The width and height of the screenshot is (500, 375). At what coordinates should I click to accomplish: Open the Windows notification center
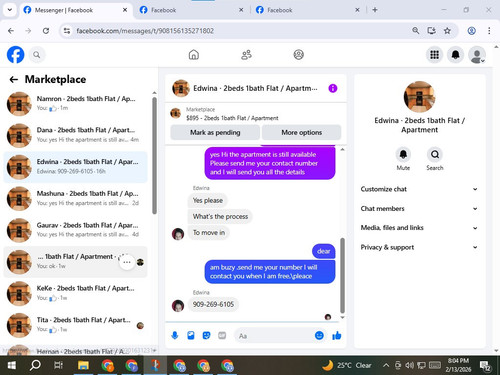point(485,366)
